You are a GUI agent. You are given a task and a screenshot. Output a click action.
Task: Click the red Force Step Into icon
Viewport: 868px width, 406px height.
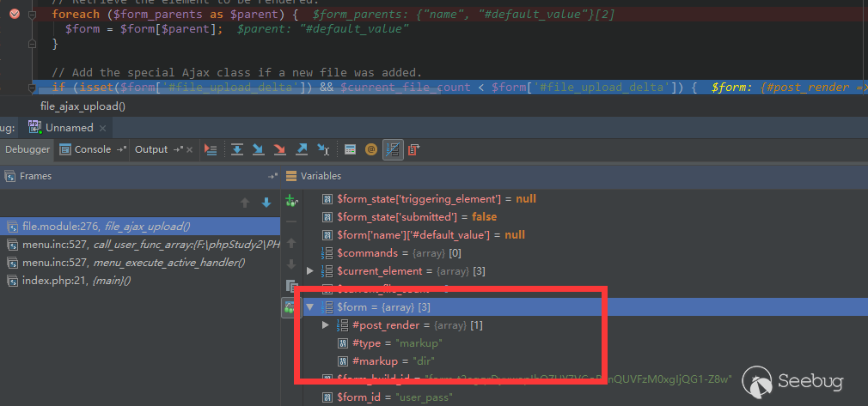(x=280, y=149)
